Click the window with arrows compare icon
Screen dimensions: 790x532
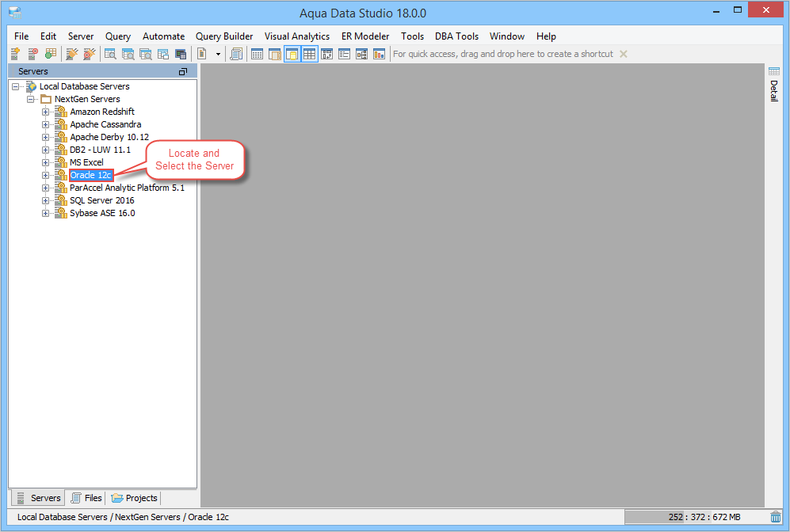pyautogui.click(x=327, y=54)
